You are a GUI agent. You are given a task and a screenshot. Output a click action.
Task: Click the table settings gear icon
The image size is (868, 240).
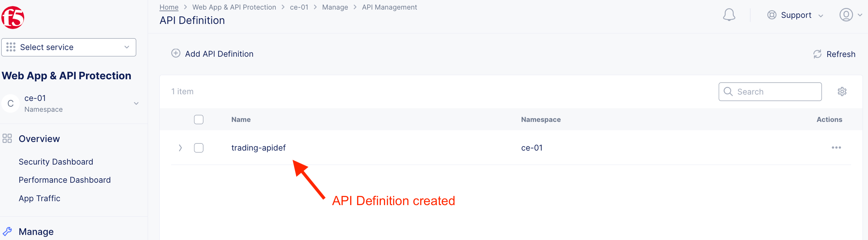(x=842, y=92)
